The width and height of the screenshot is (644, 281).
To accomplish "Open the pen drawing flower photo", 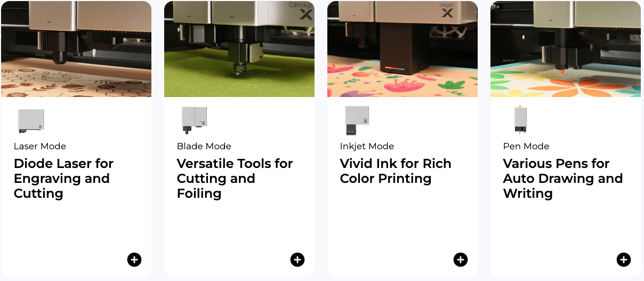I will (566, 49).
